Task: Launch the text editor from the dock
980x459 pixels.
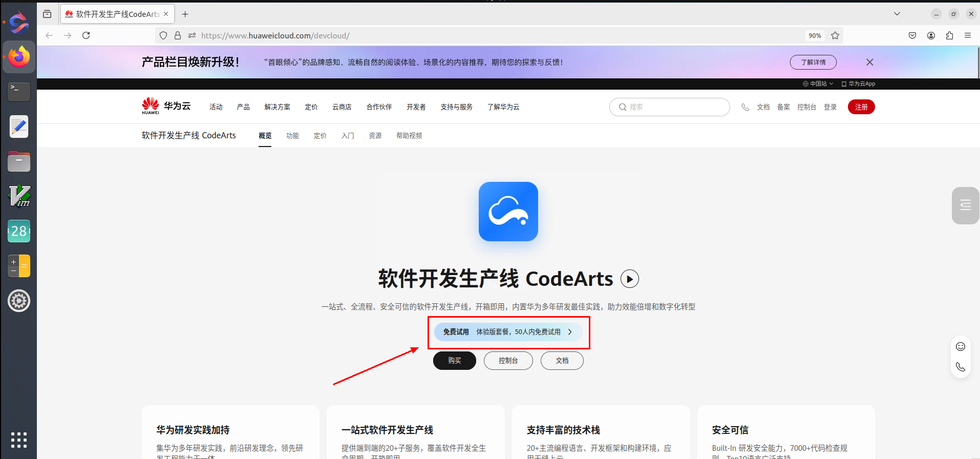Action: click(19, 127)
